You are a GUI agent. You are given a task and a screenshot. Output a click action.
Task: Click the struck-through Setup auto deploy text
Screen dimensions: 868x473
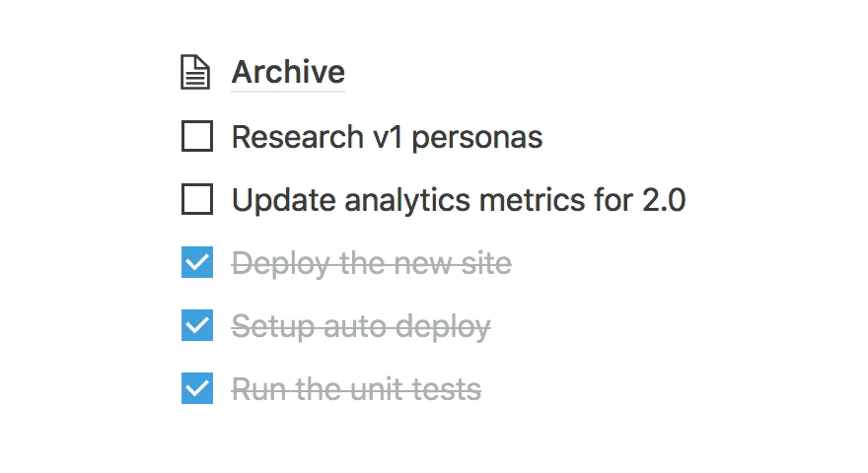(x=360, y=325)
